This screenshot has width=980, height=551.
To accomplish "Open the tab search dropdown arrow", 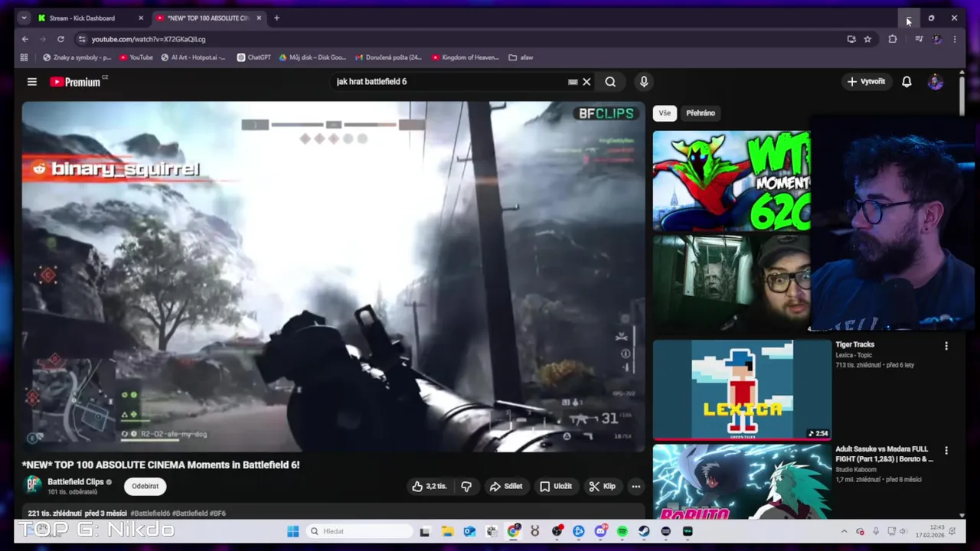I will tap(24, 18).
